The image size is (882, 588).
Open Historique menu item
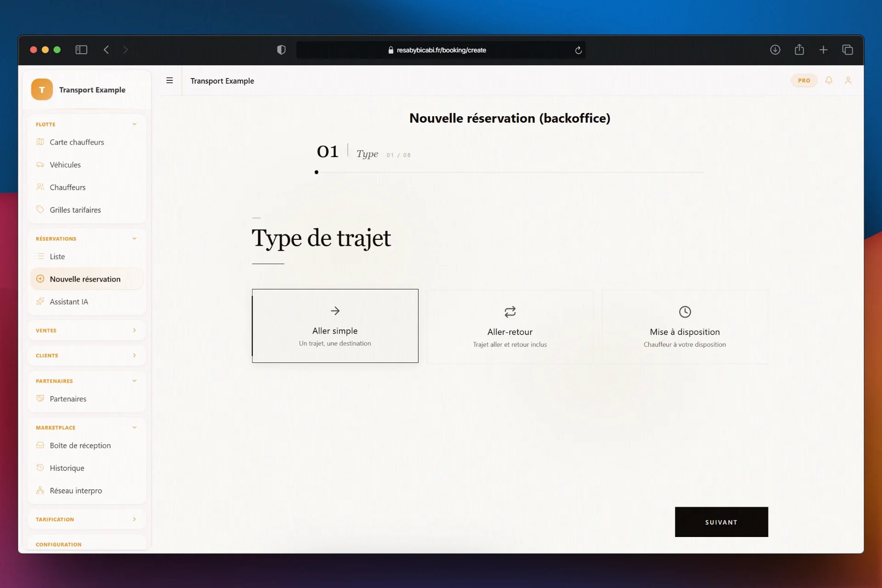(87, 468)
